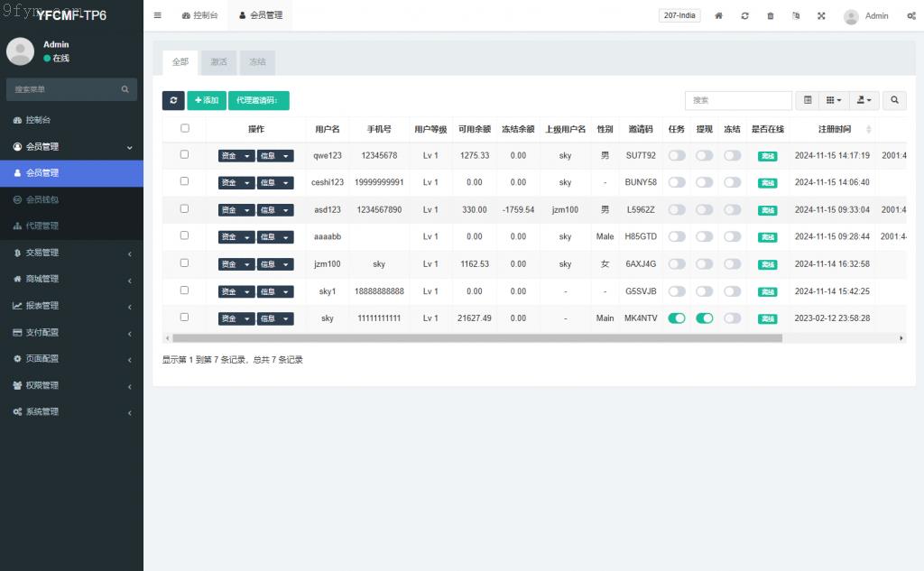Image resolution: width=924 pixels, height=571 pixels.
Task: Check the checkbox for user qwe123
Action: tap(185, 154)
